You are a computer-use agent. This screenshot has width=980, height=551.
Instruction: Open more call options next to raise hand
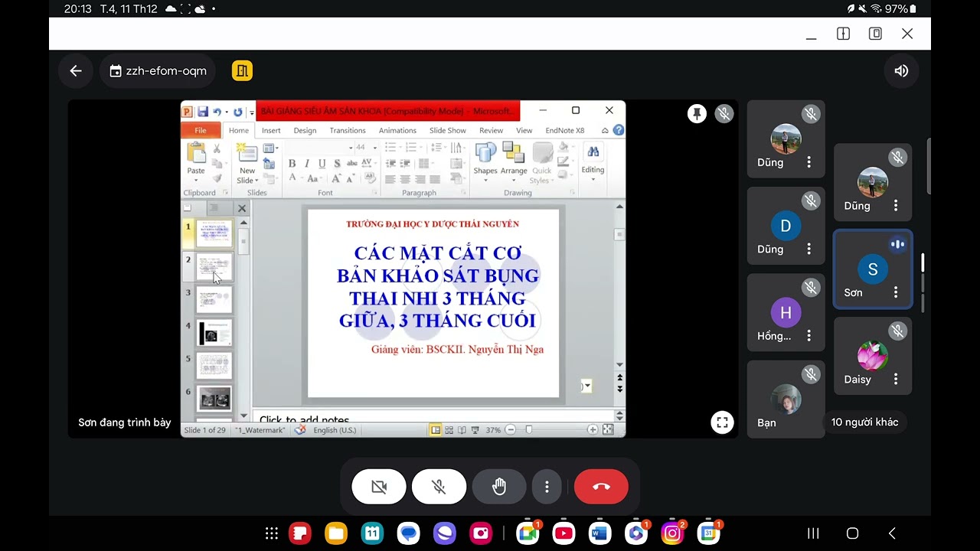tap(547, 487)
